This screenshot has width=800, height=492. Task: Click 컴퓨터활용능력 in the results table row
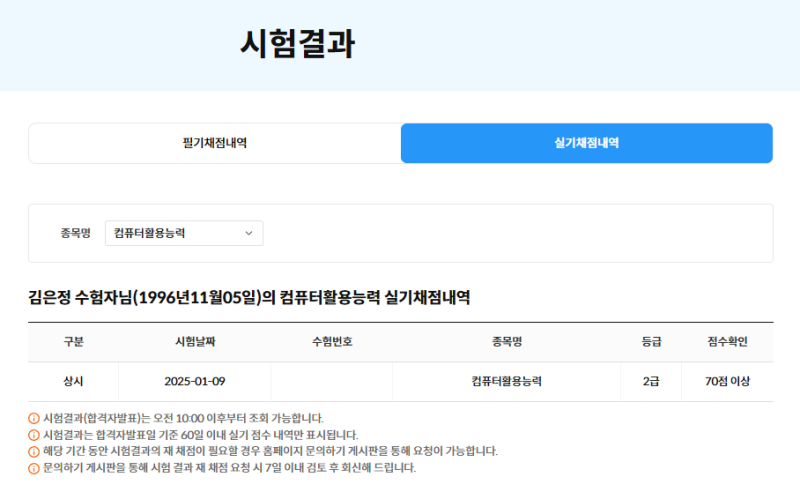tap(507, 381)
